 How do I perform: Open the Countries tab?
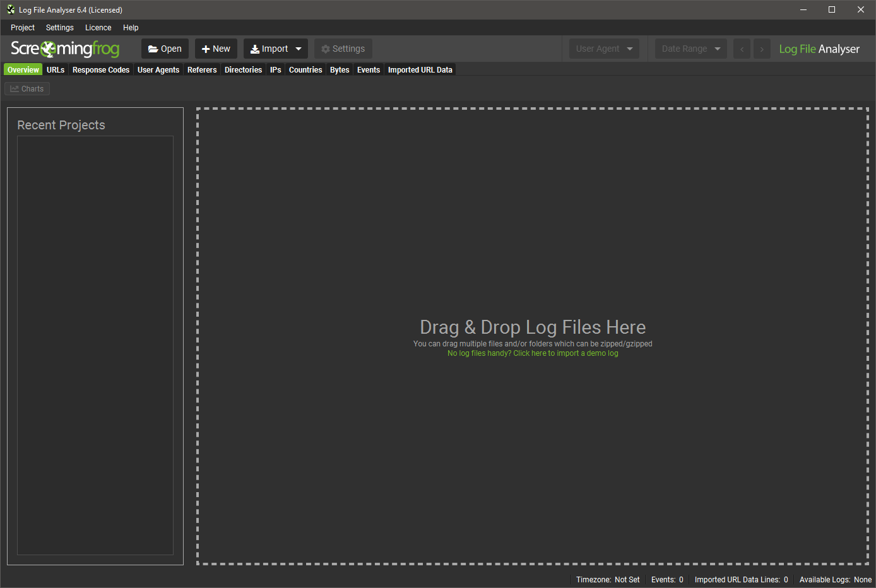305,70
